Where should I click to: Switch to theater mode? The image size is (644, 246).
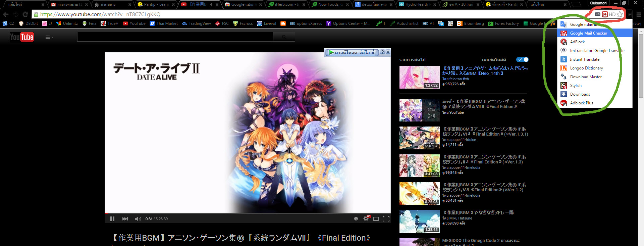click(376, 219)
